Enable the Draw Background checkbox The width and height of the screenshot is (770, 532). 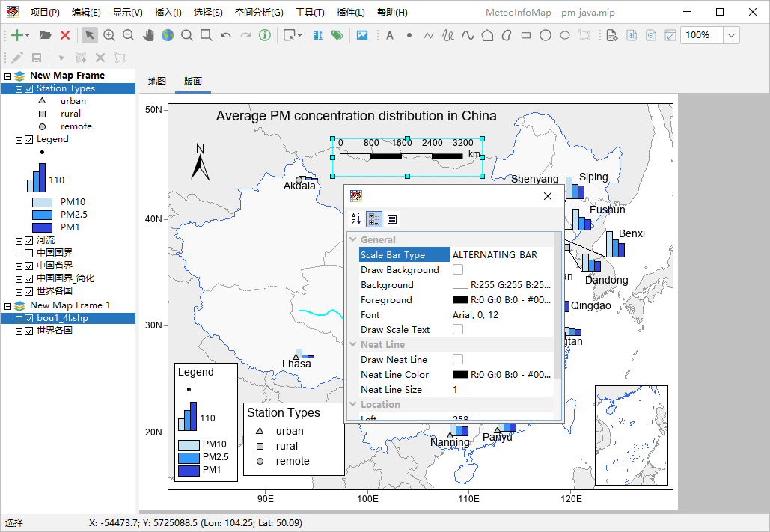click(x=458, y=270)
